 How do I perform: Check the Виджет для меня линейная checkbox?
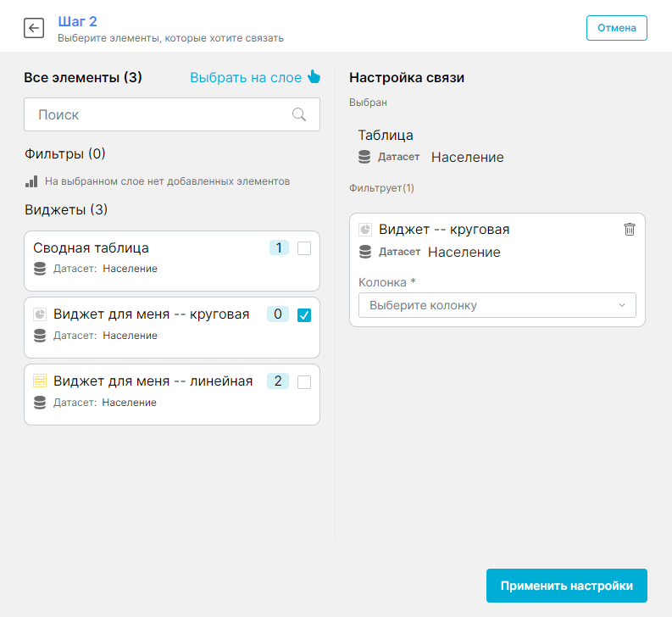click(x=304, y=382)
